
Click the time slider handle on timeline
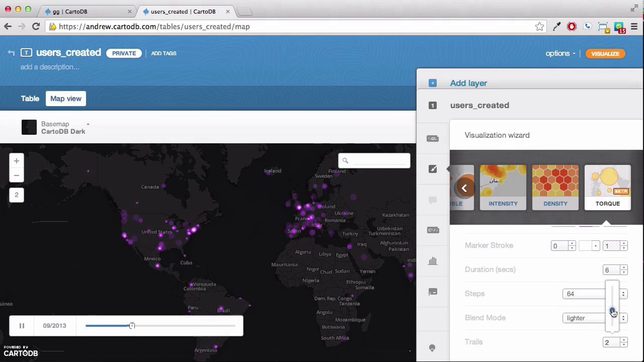[x=132, y=326]
